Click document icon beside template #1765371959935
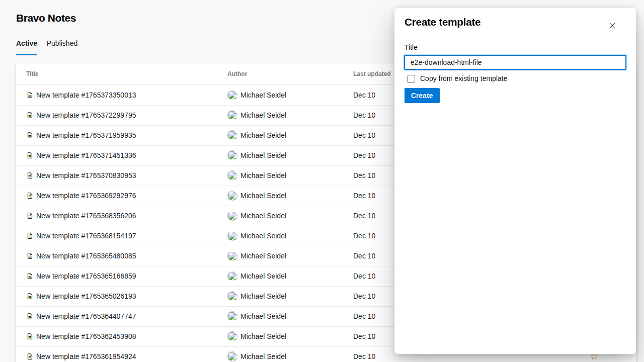 pos(30,135)
